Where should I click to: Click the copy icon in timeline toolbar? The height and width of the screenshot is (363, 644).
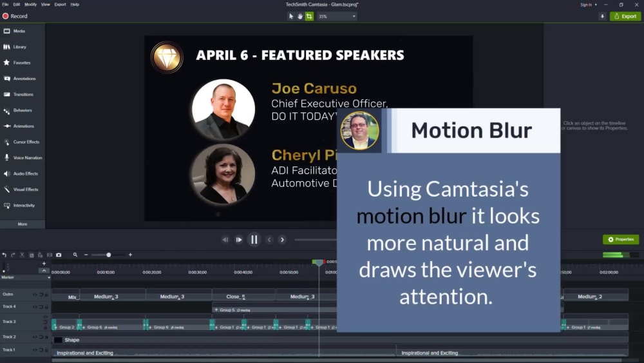pyautogui.click(x=31, y=255)
